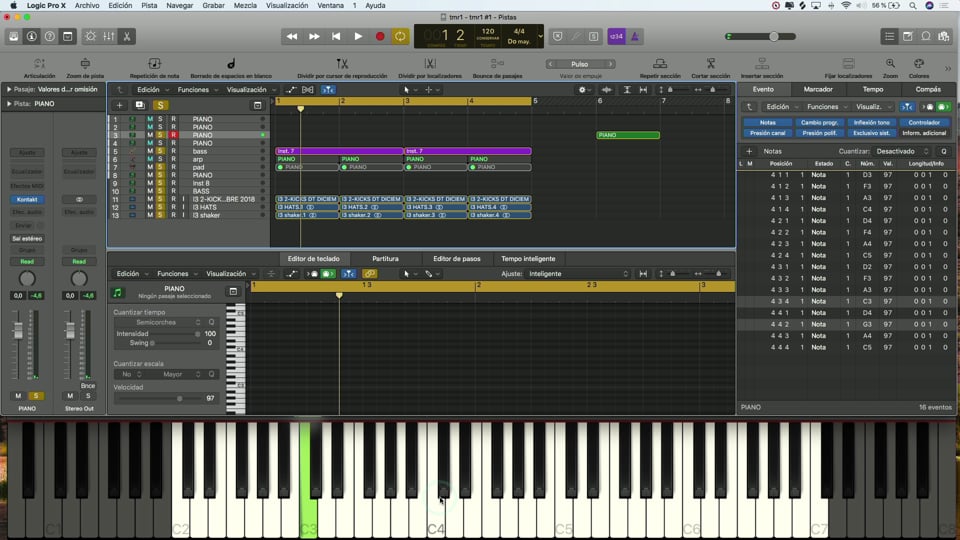The height and width of the screenshot is (540, 960).
Task: Open piano roll Edición menu
Action: point(131,274)
